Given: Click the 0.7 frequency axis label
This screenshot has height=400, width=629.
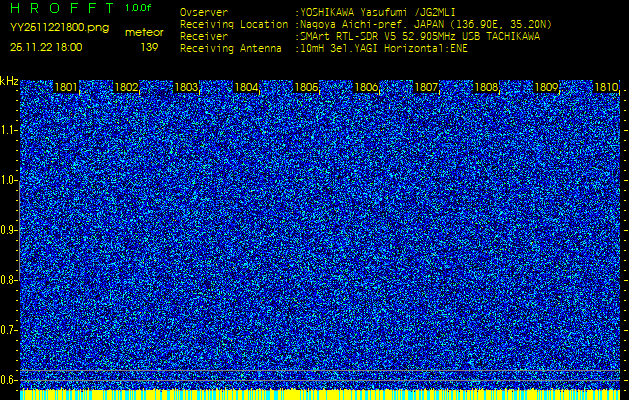Looking at the screenshot, I should click(9, 330).
